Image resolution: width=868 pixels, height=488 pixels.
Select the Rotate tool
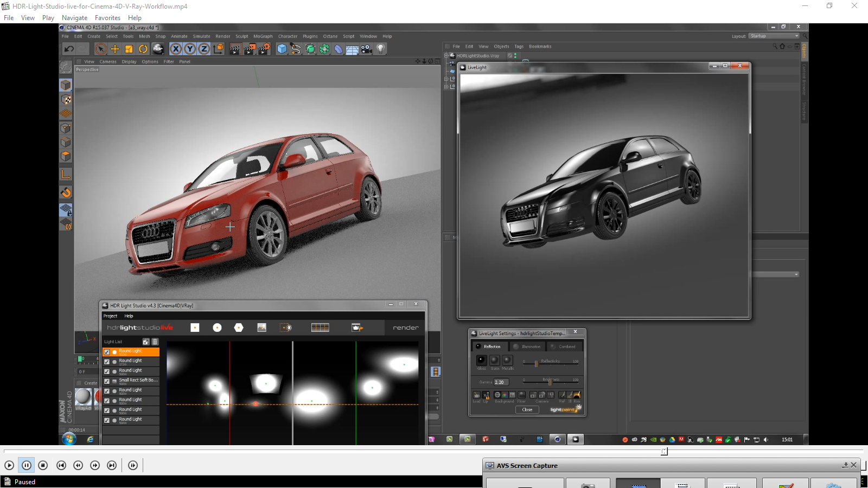(x=143, y=49)
